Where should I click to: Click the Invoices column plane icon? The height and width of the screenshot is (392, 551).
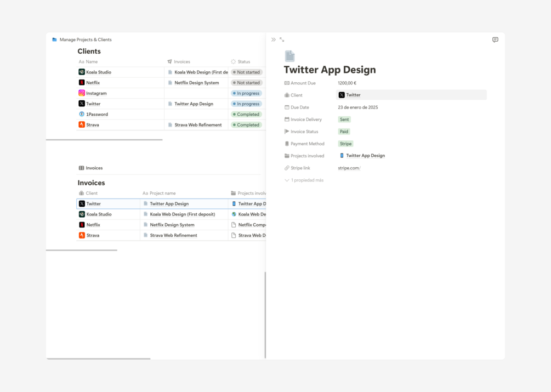170,61
